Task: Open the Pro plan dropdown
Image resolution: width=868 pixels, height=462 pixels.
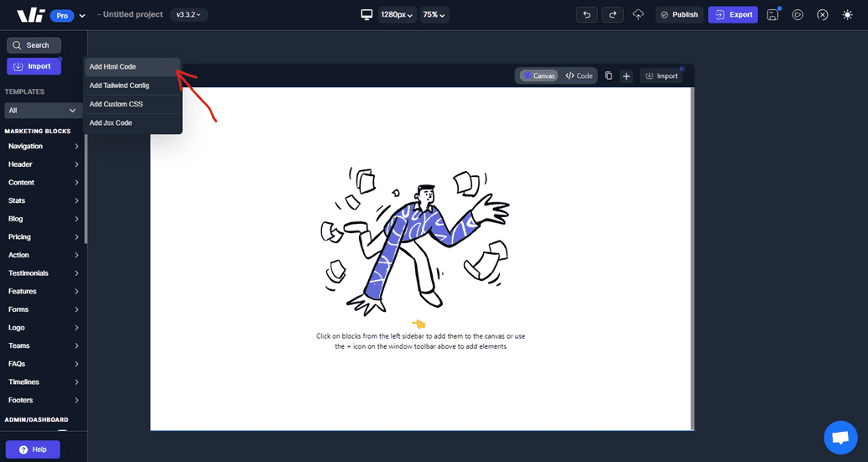Action: point(68,15)
